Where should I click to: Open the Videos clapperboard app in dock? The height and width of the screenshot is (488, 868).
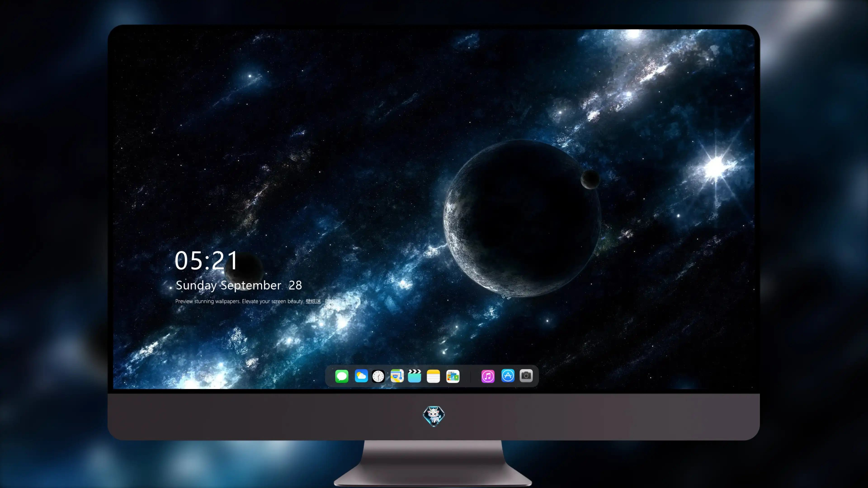415,376
